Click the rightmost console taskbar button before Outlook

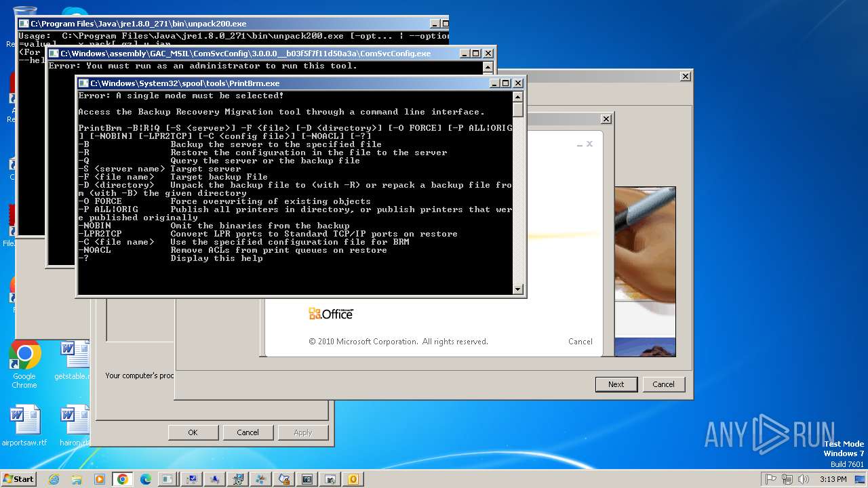(330, 479)
